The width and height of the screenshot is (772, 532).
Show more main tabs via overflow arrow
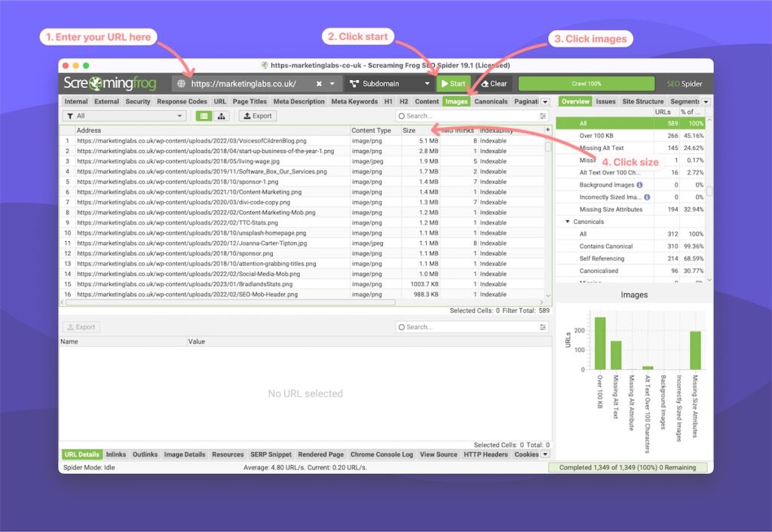tap(545, 102)
